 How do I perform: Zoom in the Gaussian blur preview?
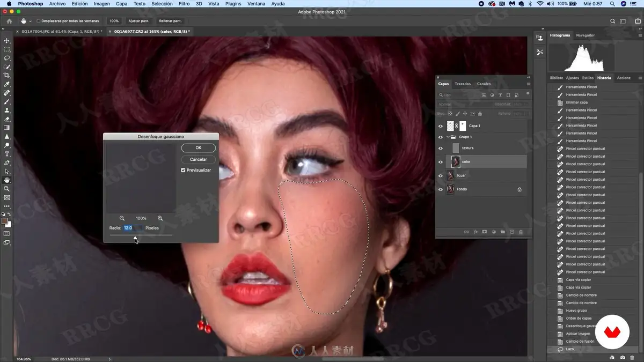click(160, 218)
